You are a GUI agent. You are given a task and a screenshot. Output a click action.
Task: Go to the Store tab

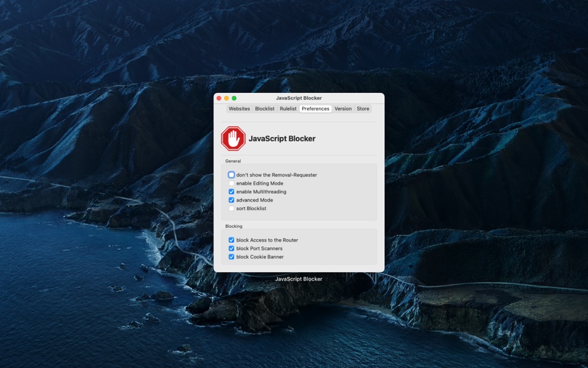(x=363, y=108)
